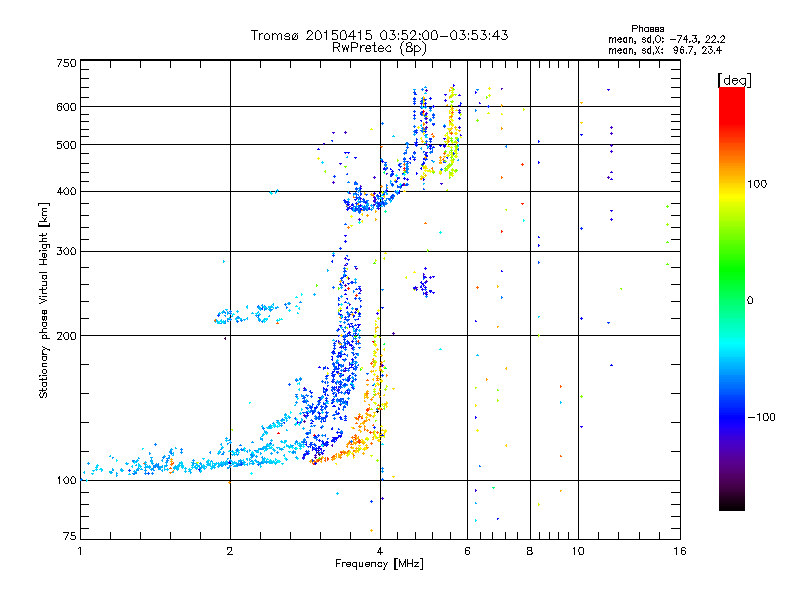Click frequency axis tick label '2'
Viewport: 800px width, 600px height.
[x=230, y=551]
